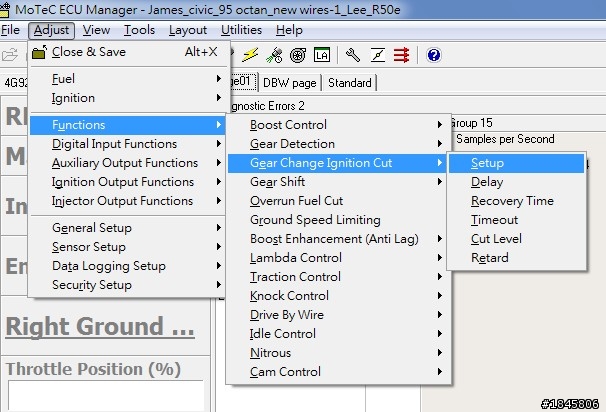The image size is (606, 412).
Task: Open the Tools menu
Action: (x=139, y=30)
